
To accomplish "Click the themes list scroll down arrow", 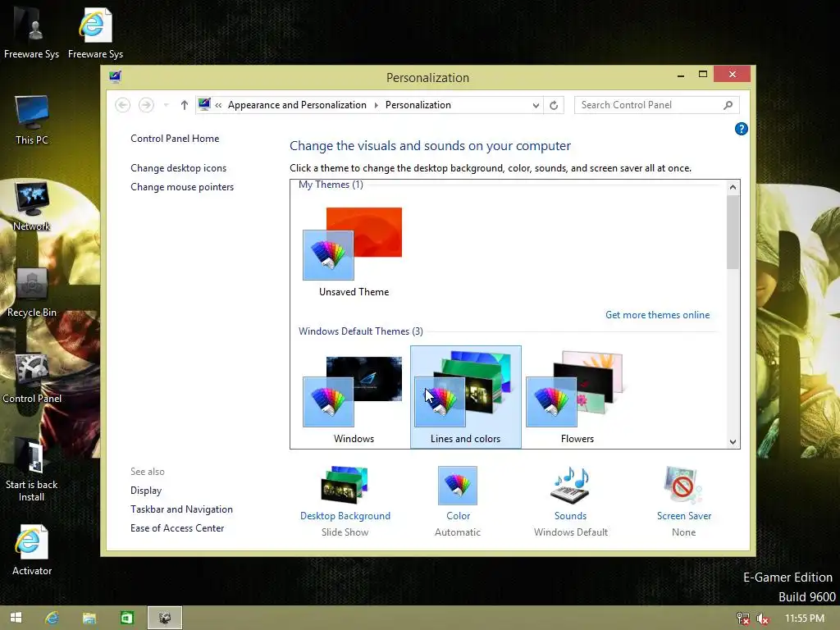I will point(733,442).
